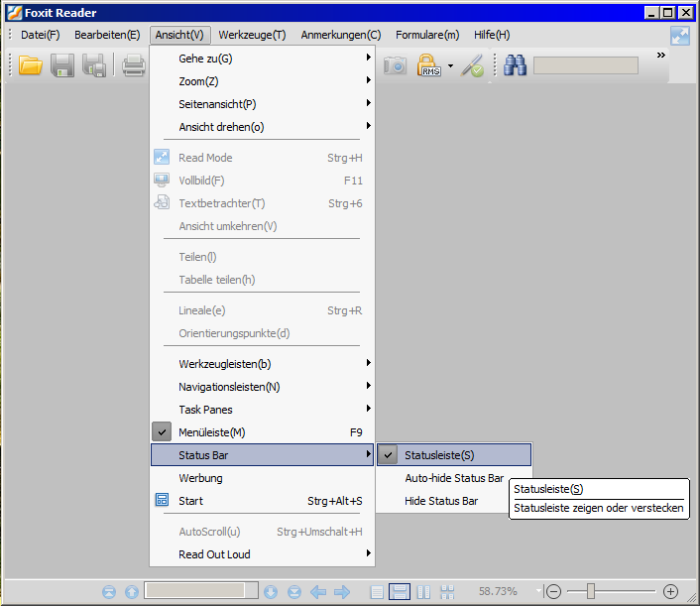The height and width of the screenshot is (606, 700).
Task: Open dropdown arrow next to RMS icon
Action: 450,66
